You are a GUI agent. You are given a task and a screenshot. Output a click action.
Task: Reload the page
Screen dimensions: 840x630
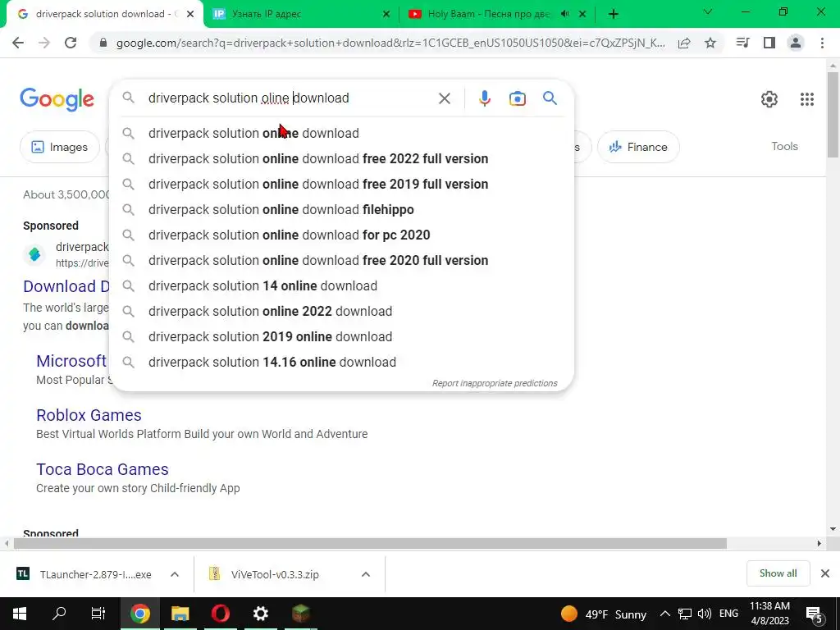point(71,43)
